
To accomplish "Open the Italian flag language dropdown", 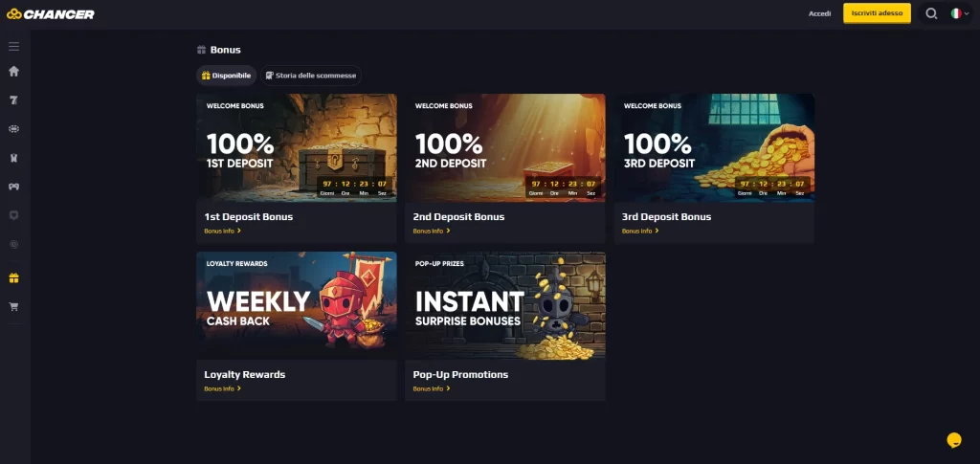I will pyautogui.click(x=960, y=13).
